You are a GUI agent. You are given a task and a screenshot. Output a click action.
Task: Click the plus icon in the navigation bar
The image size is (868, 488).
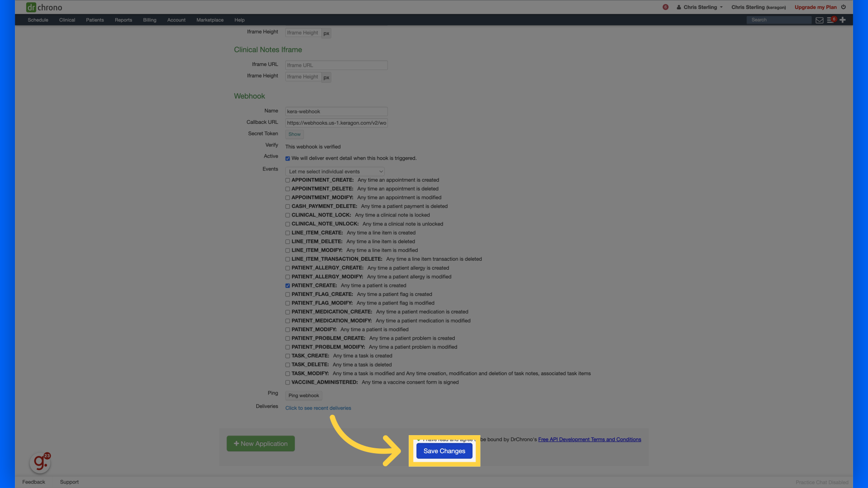(842, 20)
